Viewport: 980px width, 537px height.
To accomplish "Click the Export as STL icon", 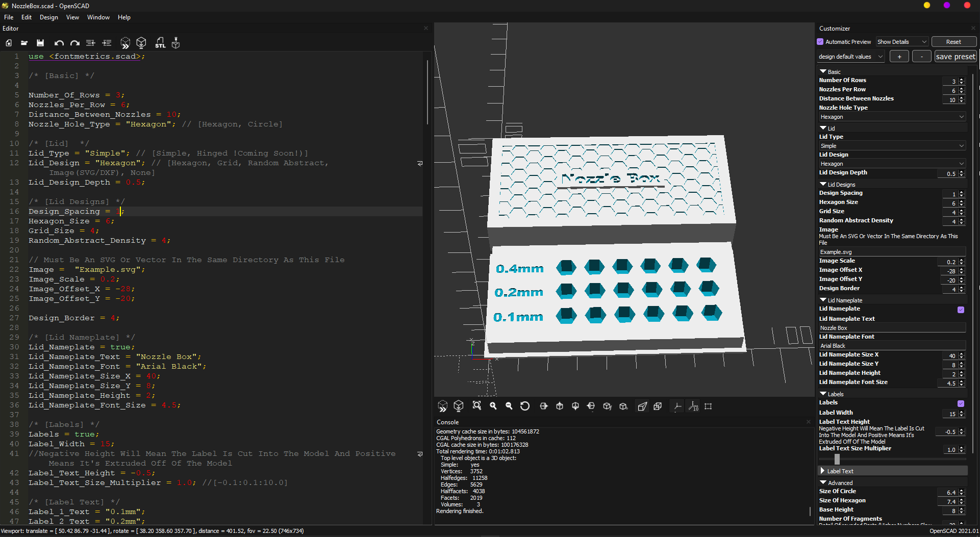I will coord(160,43).
